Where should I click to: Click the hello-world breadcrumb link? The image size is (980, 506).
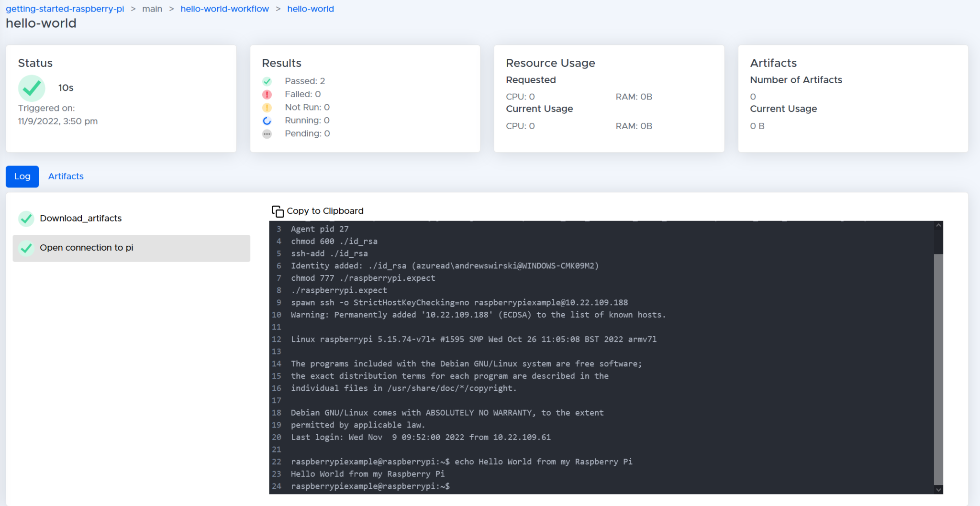click(x=310, y=9)
